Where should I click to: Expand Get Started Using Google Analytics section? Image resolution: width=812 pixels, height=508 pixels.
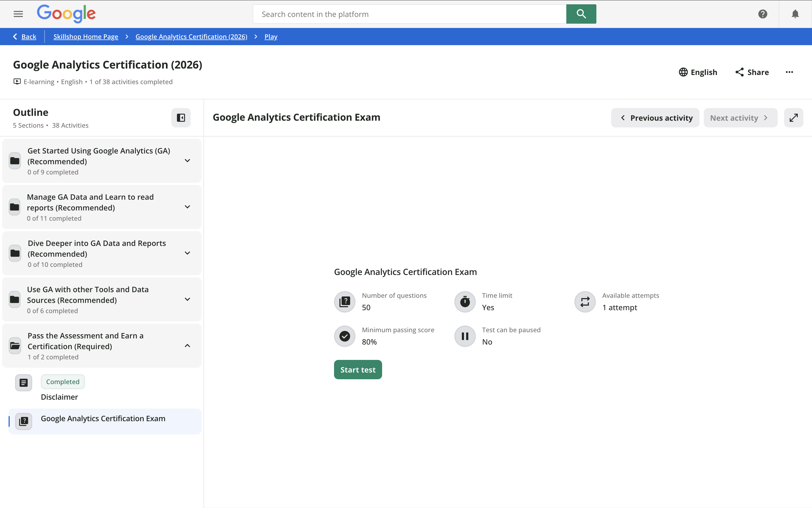188,161
